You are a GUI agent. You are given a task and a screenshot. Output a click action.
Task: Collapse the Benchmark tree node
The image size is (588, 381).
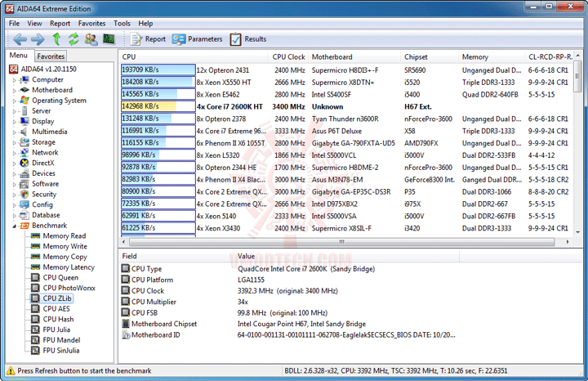[14, 226]
